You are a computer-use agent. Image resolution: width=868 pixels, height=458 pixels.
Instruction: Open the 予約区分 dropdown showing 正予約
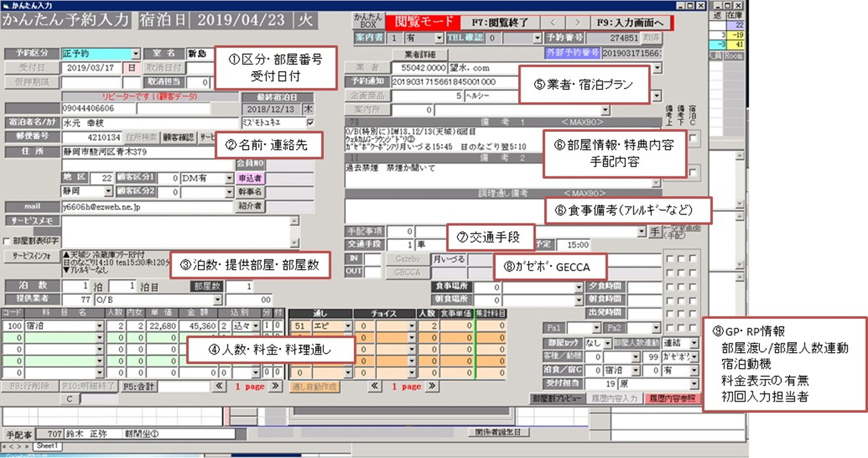[x=135, y=54]
